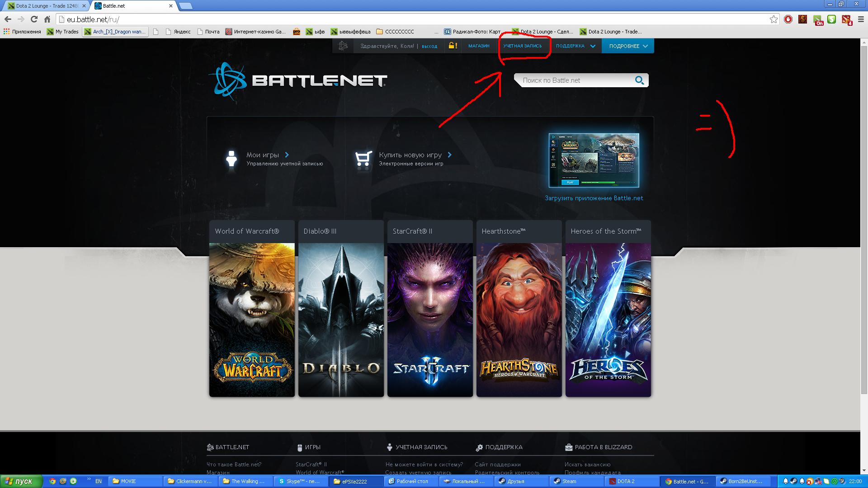The height and width of the screenshot is (488, 868).
Task: Click the magnifier search icon
Action: pos(639,80)
